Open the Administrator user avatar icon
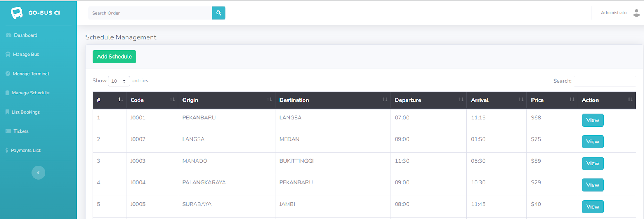 point(636,13)
